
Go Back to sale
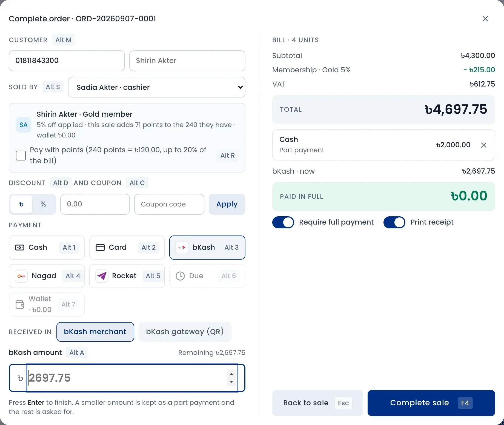(x=318, y=403)
